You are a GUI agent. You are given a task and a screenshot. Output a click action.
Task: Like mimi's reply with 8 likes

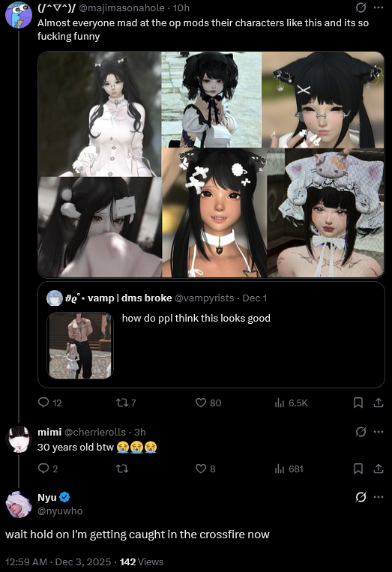point(201,469)
